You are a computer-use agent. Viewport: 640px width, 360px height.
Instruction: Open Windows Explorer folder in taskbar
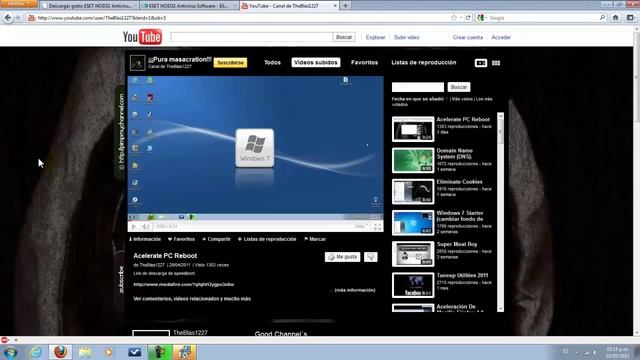point(85,352)
